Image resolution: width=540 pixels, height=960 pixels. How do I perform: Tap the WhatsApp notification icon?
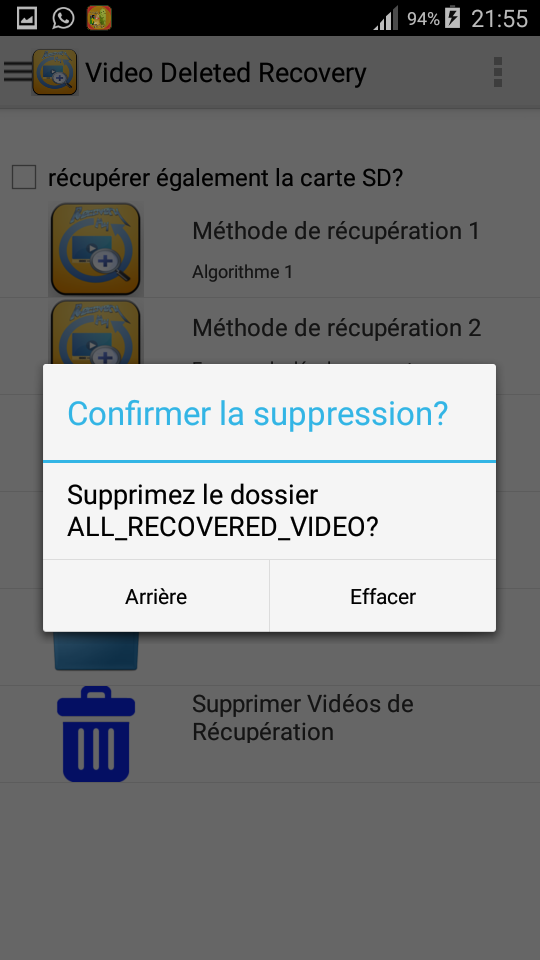pyautogui.click(x=63, y=18)
